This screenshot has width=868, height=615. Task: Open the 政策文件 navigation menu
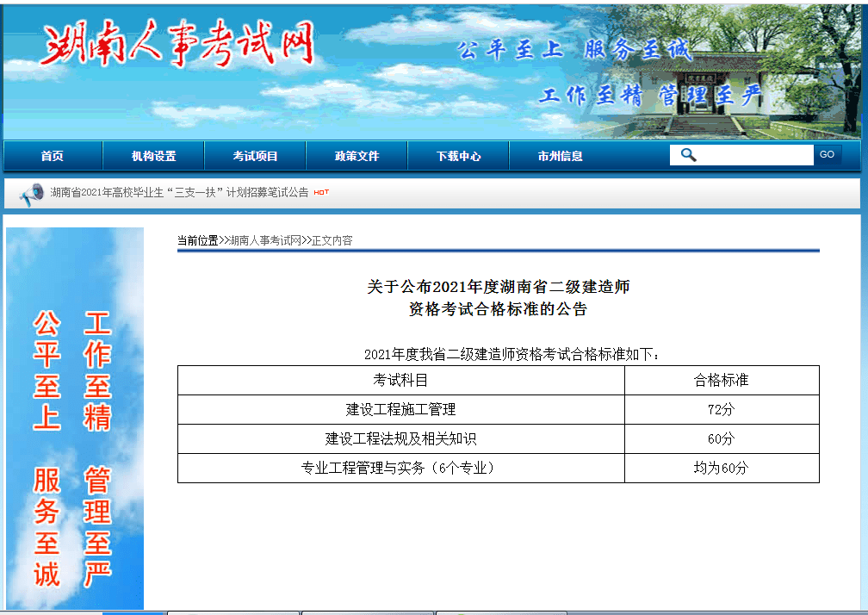click(x=356, y=155)
